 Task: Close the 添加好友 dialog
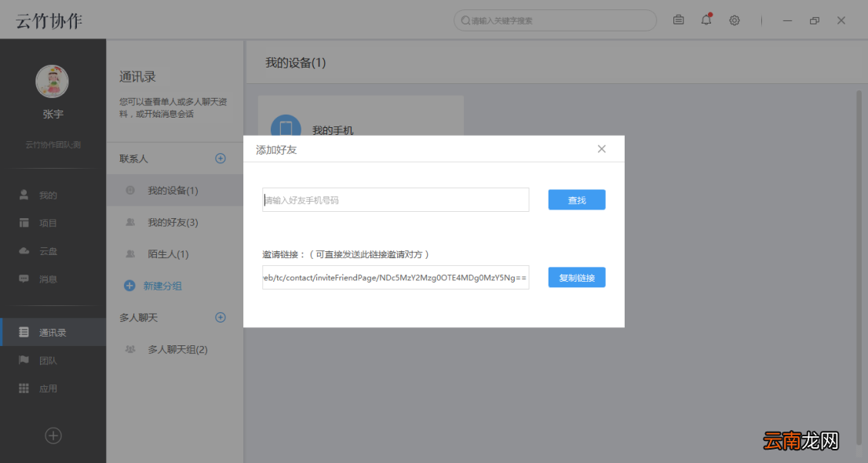tap(601, 149)
